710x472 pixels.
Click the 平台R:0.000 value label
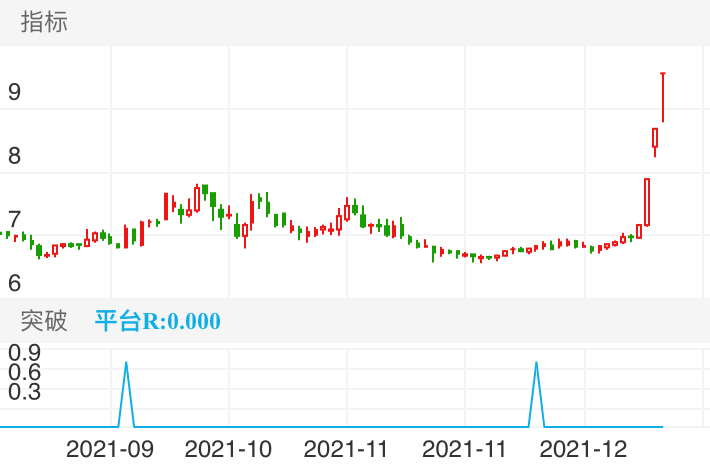158,321
